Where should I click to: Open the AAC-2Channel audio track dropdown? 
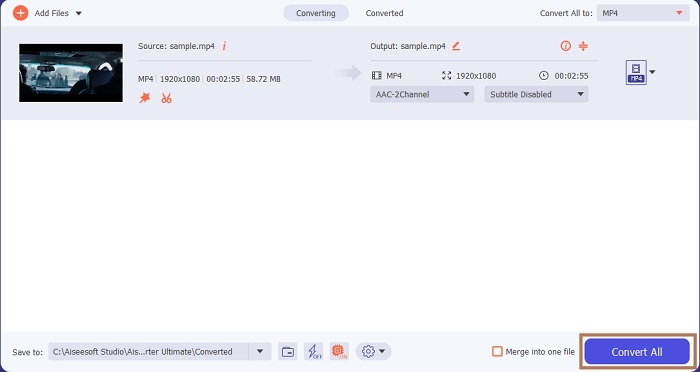(x=422, y=94)
